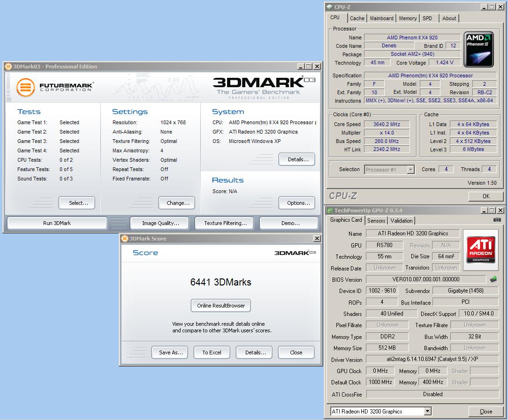Click the BIOS Version field in GPU-Z
This screenshot has width=508, height=420.
(426, 279)
